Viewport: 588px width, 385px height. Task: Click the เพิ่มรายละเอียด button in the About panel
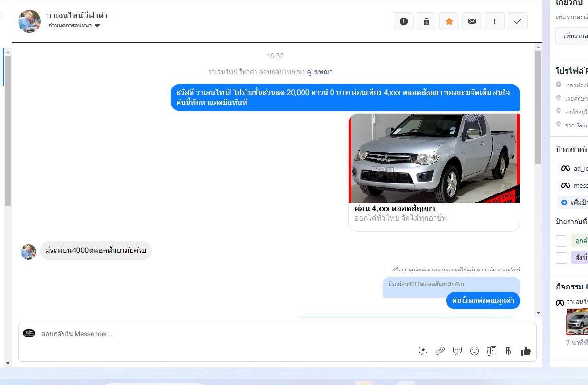(572, 36)
